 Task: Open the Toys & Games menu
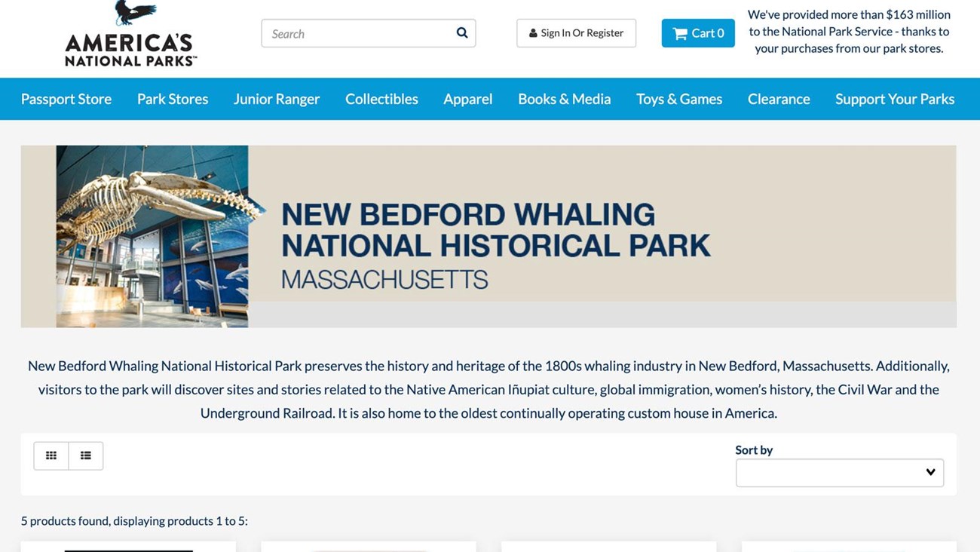pos(679,99)
